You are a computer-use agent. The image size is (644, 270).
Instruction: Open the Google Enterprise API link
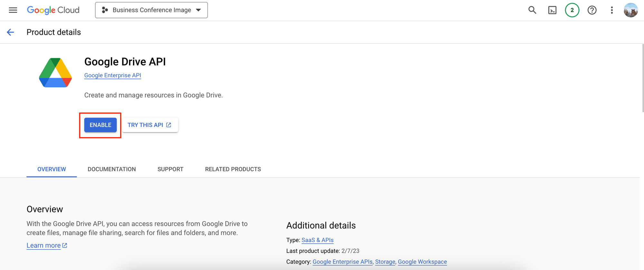tap(113, 75)
